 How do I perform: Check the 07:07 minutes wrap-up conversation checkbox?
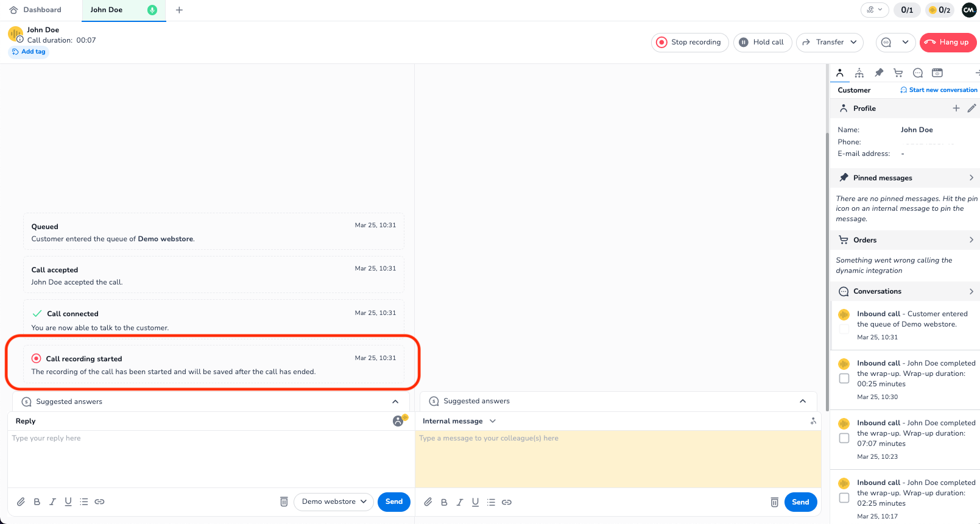(x=844, y=438)
